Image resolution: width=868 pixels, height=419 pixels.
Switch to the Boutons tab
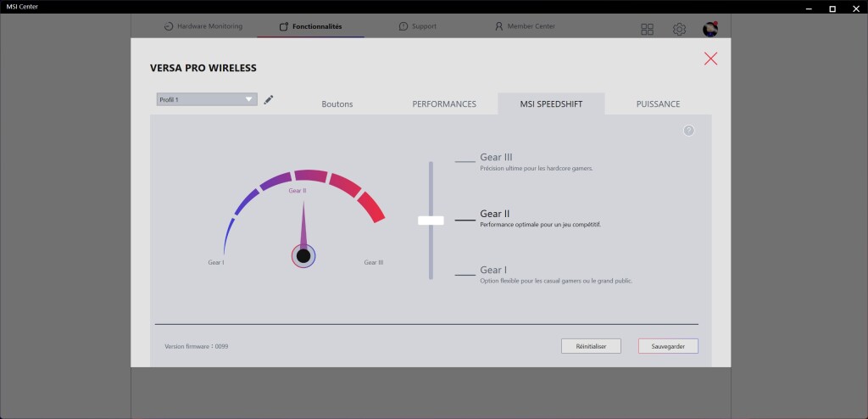pyautogui.click(x=337, y=104)
